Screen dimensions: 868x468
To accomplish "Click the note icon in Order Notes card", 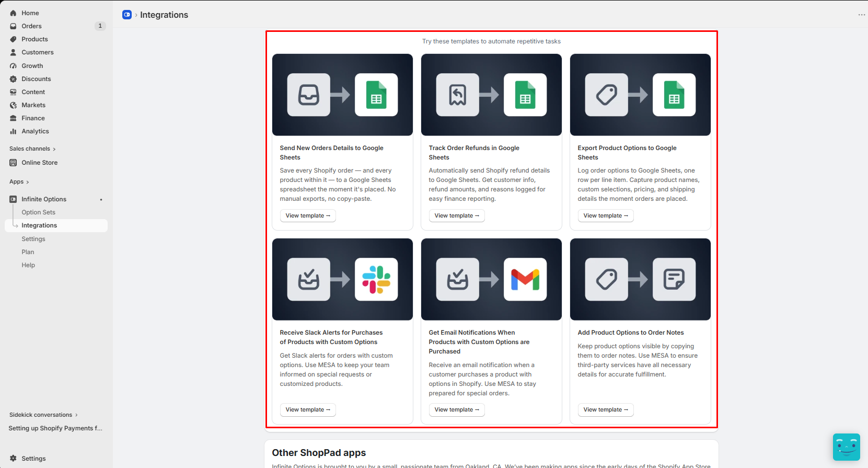I will [x=674, y=279].
